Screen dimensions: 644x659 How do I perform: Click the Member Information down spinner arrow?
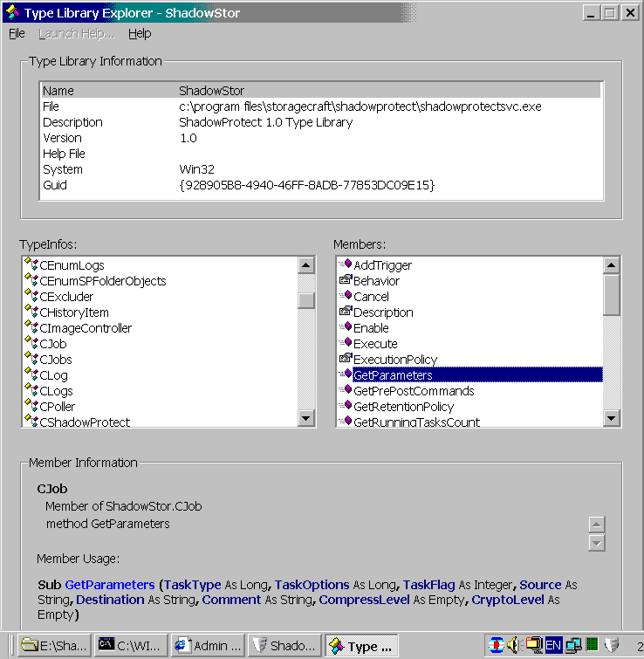point(597,543)
